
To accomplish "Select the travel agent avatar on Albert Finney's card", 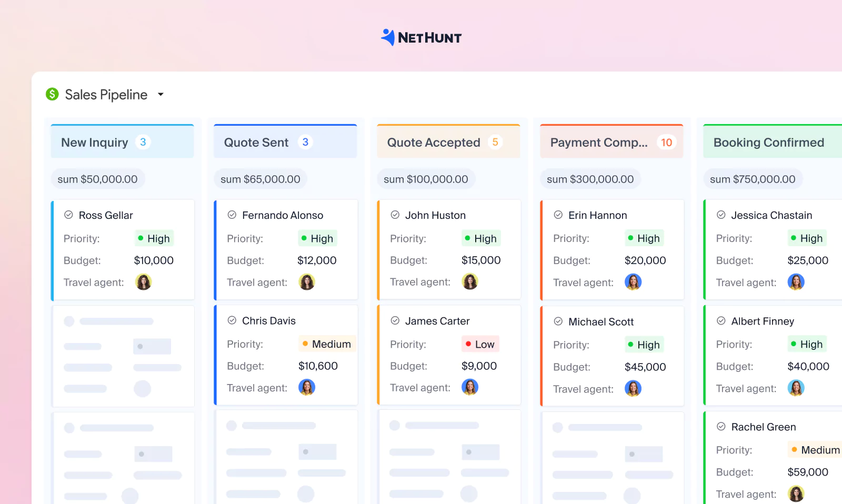I will [x=796, y=388].
